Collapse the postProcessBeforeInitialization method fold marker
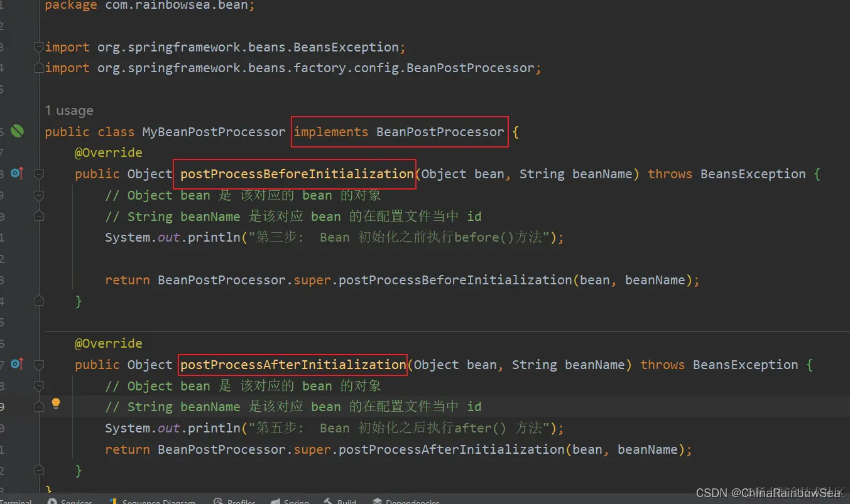 (x=39, y=174)
